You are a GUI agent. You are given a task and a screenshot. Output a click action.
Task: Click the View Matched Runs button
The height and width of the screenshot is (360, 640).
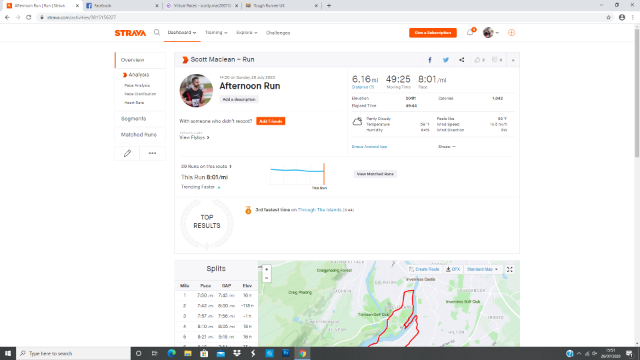[375, 174]
